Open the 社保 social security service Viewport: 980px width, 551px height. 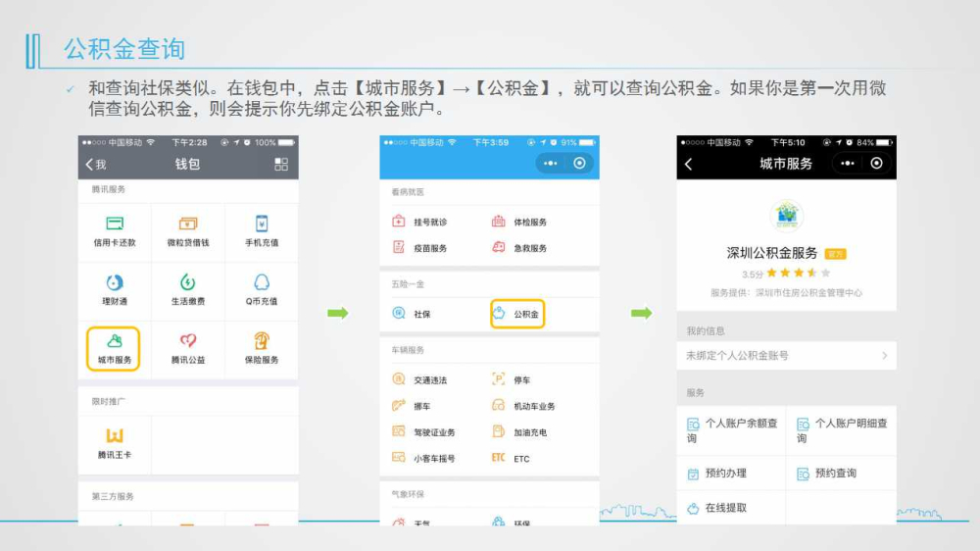(413, 315)
